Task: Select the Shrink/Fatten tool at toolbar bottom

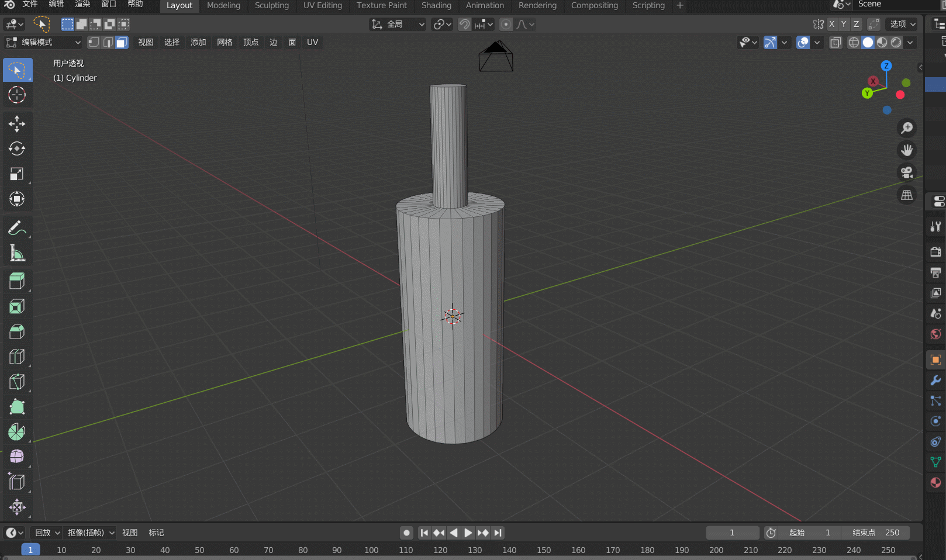Action: click(17, 507)
